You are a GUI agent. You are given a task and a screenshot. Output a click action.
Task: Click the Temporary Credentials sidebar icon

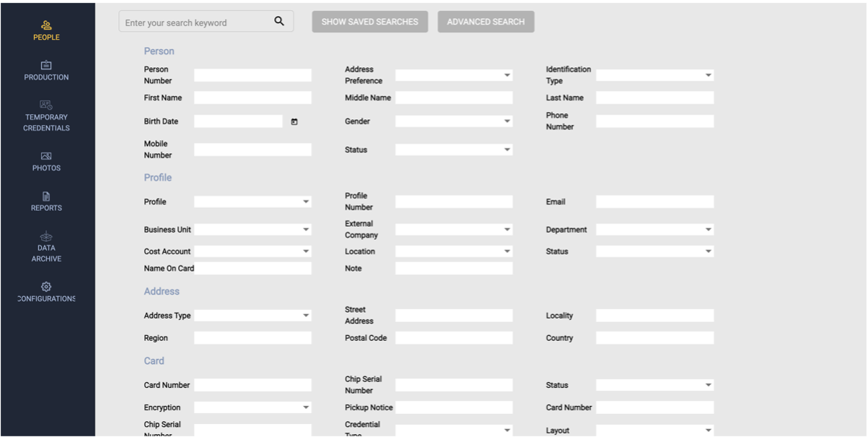tap(45, 105)
